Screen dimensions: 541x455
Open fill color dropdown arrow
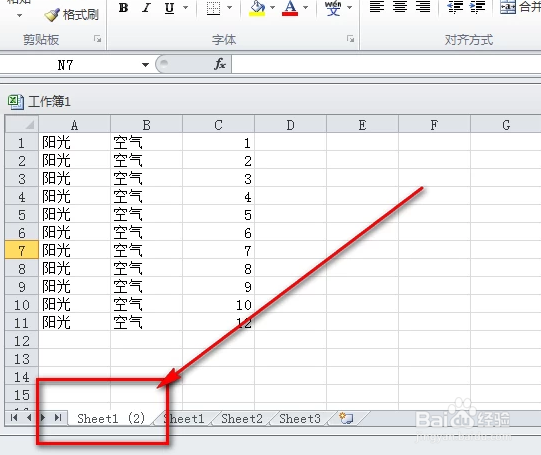click(x=272, y=7)
